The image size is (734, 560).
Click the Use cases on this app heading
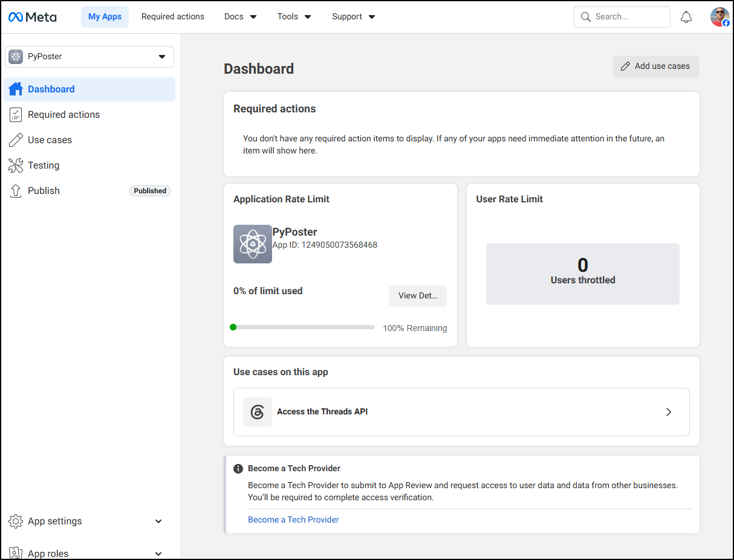(x=281, y=372)
